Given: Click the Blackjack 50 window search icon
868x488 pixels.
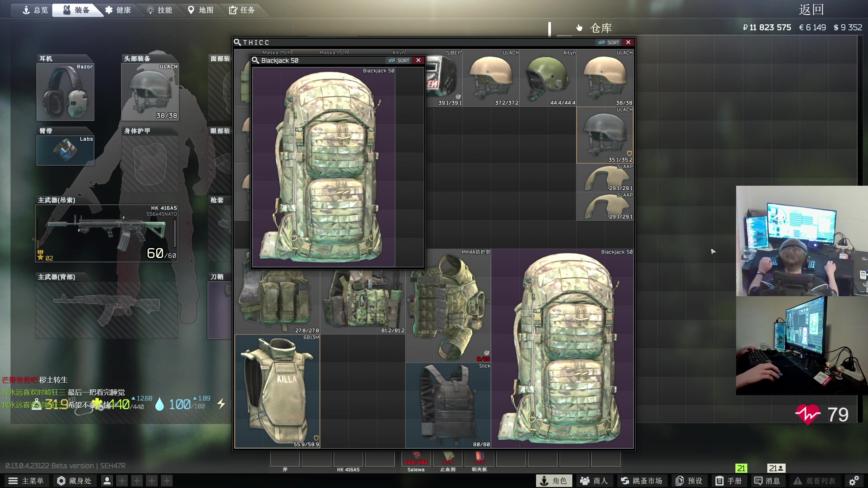Looking at the screenshot, I should point(255,60).
